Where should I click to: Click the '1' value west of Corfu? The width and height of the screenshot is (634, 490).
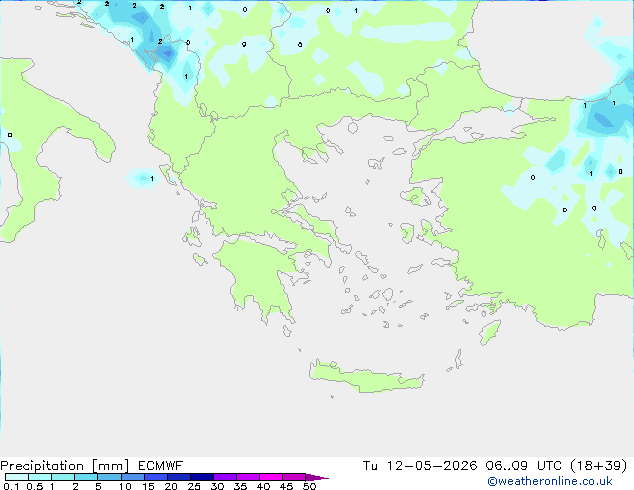(x=152, y=178)
